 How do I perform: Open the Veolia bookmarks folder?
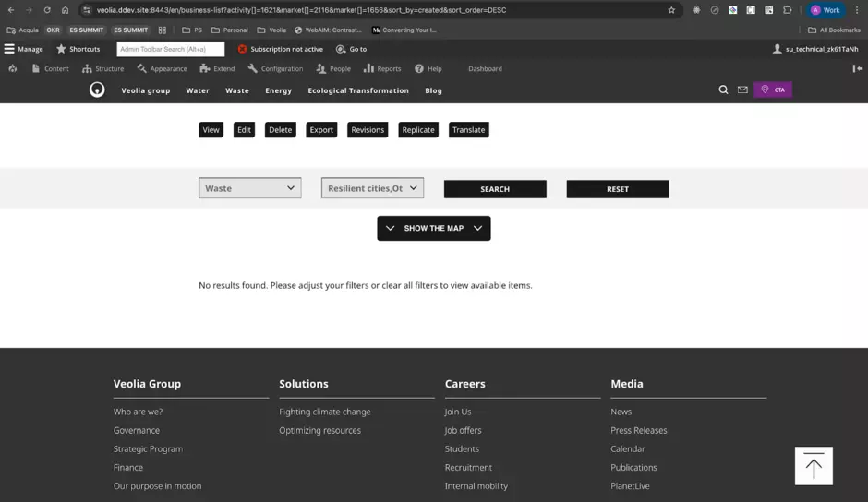point(271,30)
